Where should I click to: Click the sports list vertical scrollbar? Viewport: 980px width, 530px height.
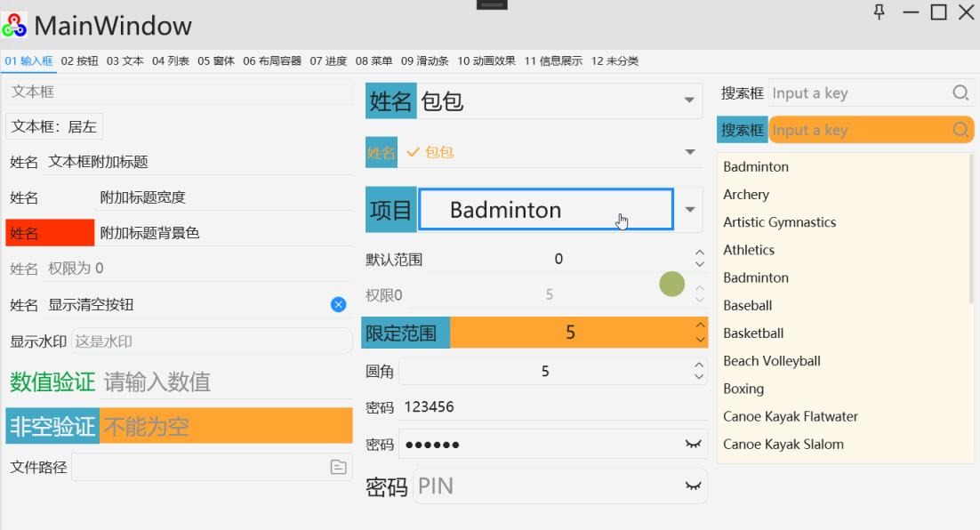970,229
